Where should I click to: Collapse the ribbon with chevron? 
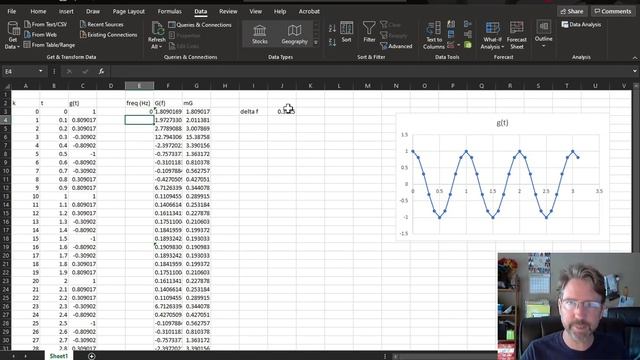[x=635, y=58]
